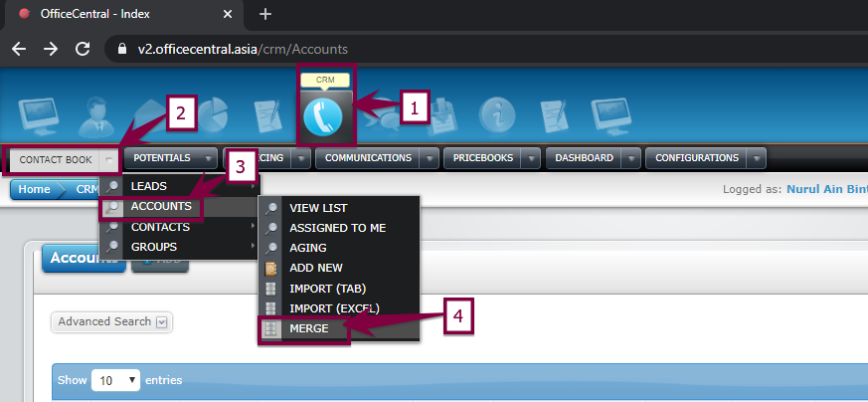
Task: Click the lock icon in address bar
Action: click(122, 50)
